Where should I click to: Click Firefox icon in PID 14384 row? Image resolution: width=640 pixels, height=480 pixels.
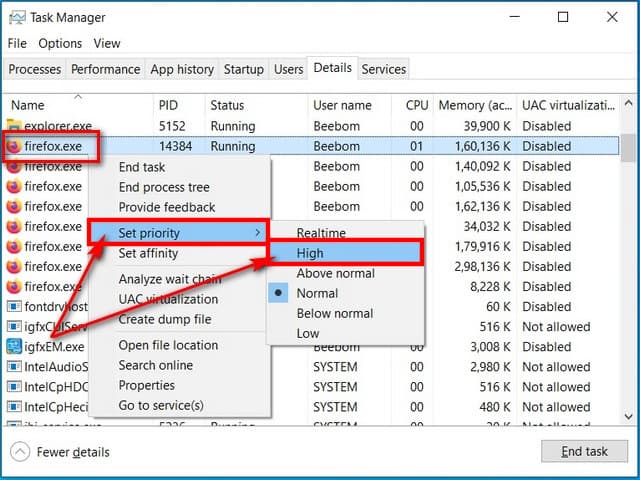(x=14, y=146)
